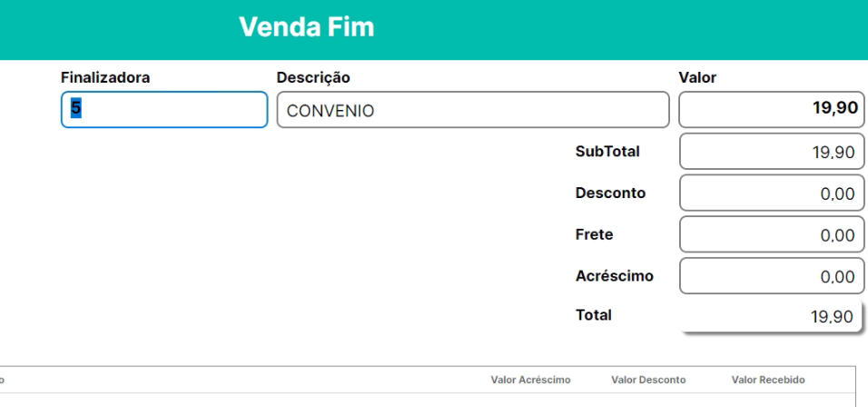
Task: Click the Valor field at top right
Action: pos(771,110)
